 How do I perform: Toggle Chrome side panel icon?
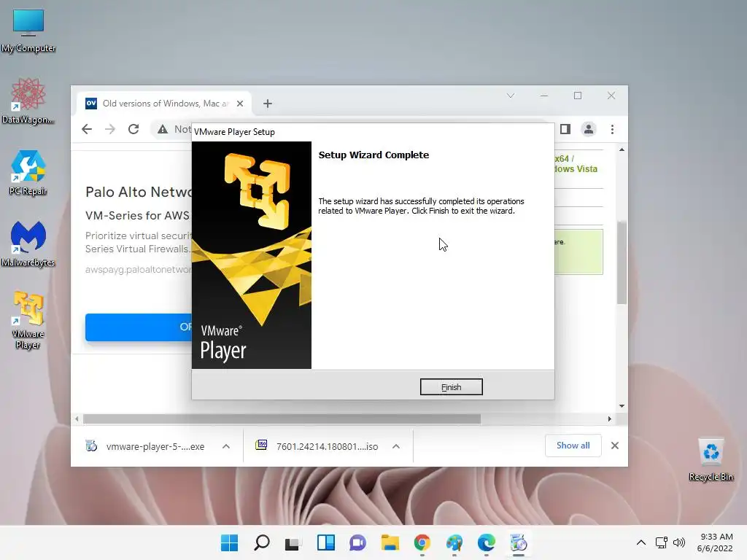pos(565,129)
